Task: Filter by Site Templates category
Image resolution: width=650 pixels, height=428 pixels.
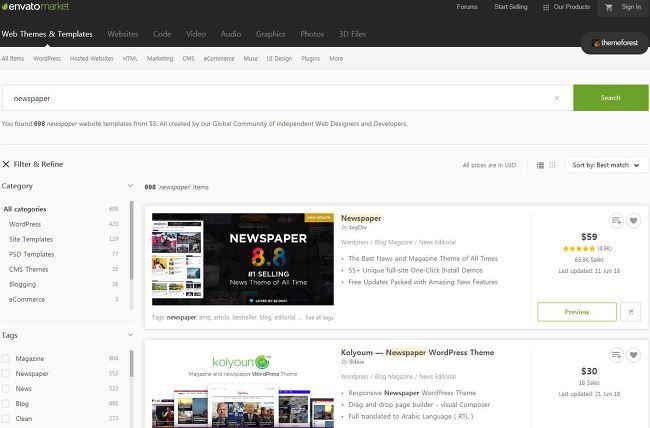Action: pyautogui.click(x=31, y=239)
